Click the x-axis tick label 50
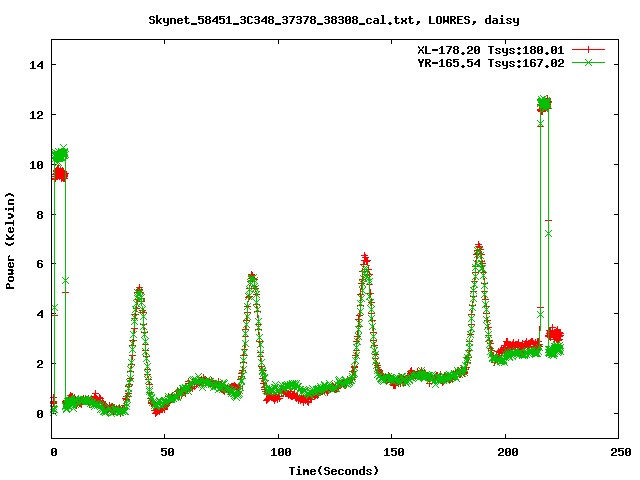 (x=167, y=452)
